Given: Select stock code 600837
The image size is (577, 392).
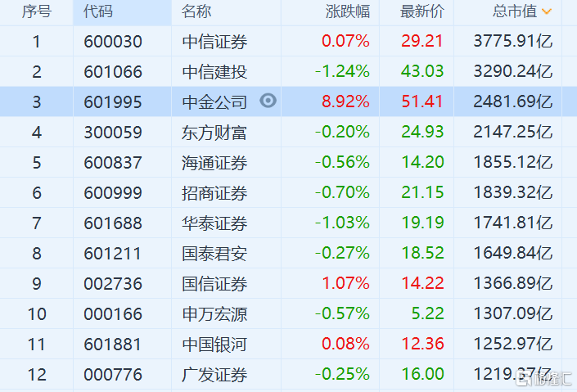Looking at the screenshot, I should [113, 163].
